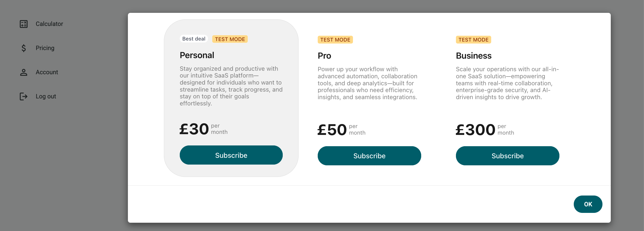Click the dollar-sign Pricing icon
Viewport: 644px width, 231px height.
[x=23, y=48]
